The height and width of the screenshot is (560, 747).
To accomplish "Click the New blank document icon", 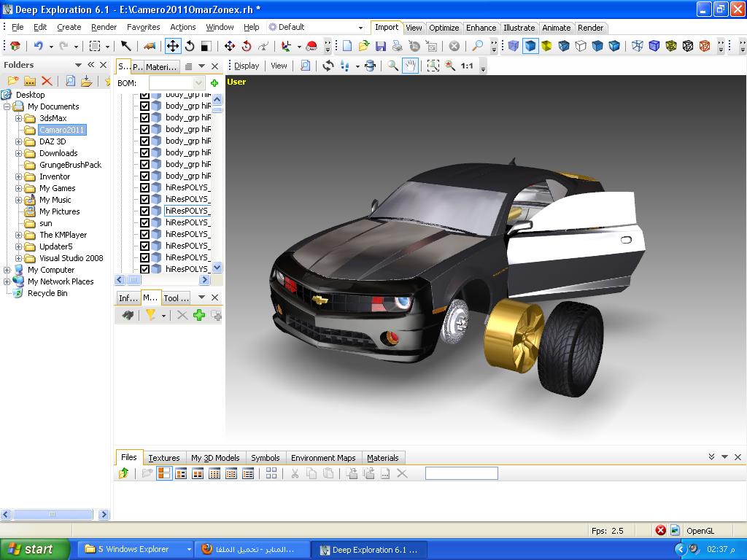I will [x=347, y=46].
